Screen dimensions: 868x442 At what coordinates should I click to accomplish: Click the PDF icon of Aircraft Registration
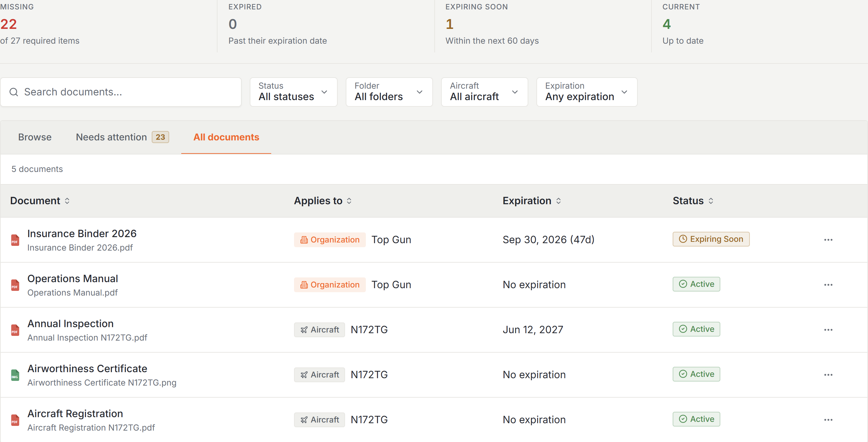[15, 420]
